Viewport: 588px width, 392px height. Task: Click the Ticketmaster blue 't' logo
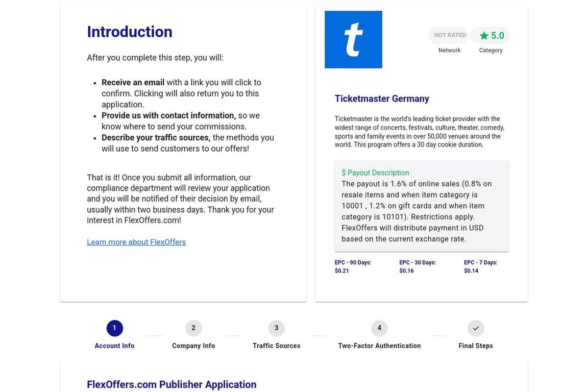coord(353,39)
